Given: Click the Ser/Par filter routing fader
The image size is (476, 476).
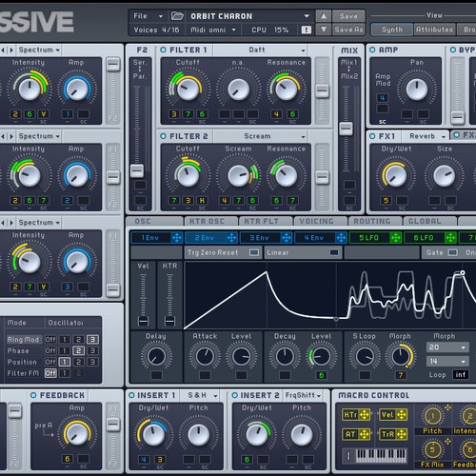Looking at the screenshot, I should (137, 170).
